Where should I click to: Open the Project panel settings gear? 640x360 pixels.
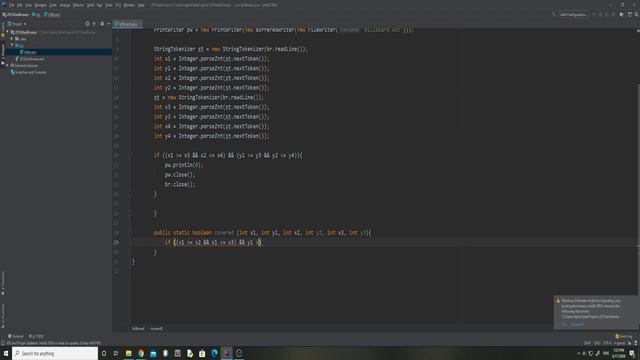102,24
